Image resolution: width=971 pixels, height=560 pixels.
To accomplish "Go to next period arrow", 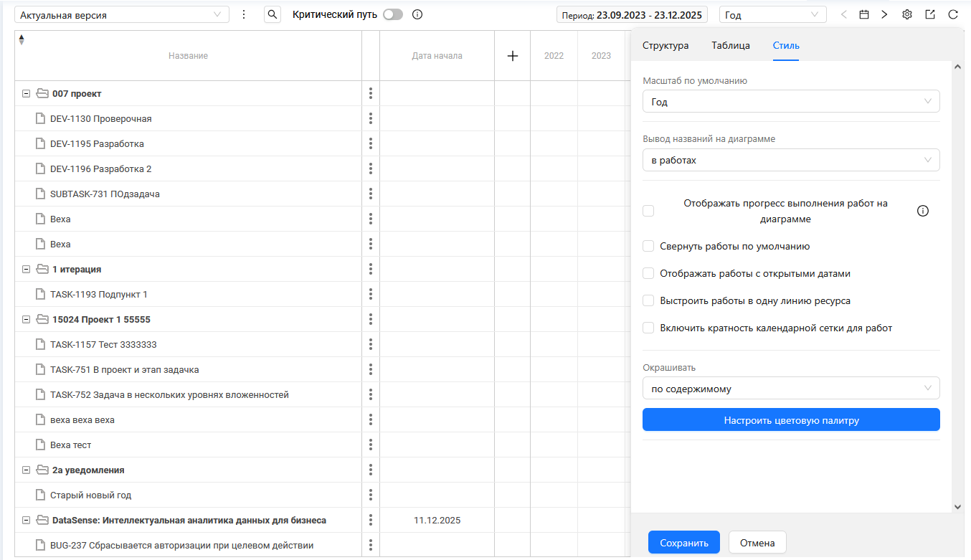I will 884,14.
